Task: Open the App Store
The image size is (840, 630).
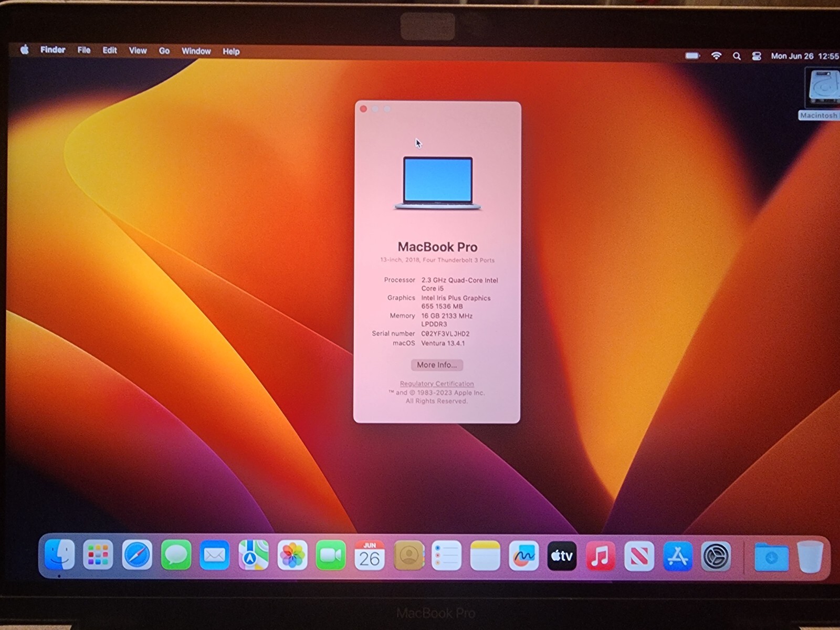Action: [677, 555]
